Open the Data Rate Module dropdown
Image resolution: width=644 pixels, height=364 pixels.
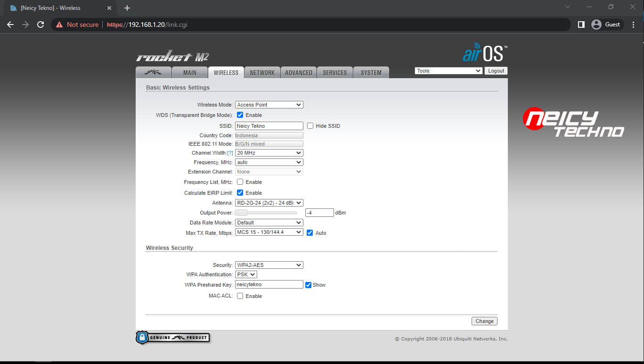pos(269,223)
